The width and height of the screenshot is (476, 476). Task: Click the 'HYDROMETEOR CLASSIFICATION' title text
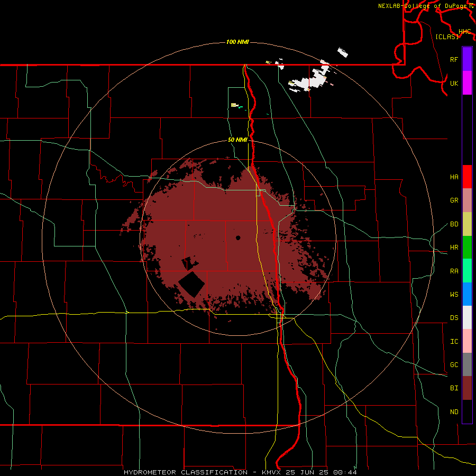[x=186, y=472]
